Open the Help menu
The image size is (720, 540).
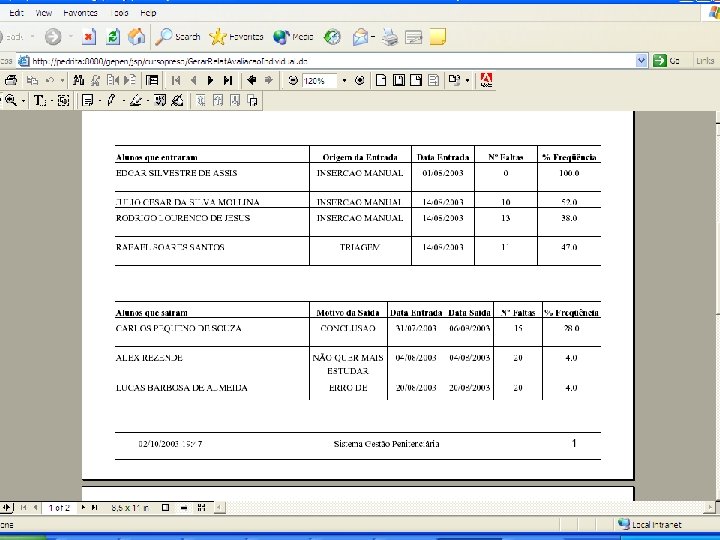click(148, 13)
